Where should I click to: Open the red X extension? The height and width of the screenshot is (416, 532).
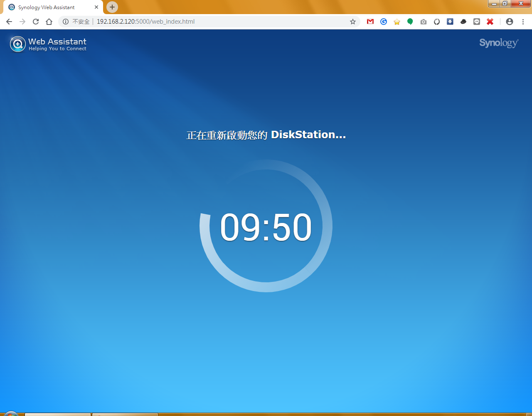point(490,22)
